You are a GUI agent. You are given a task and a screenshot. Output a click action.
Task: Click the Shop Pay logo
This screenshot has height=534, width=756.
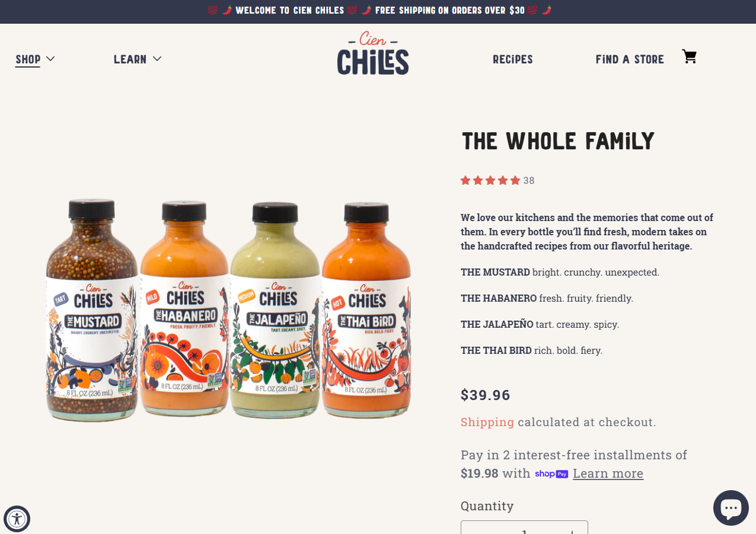551,474
